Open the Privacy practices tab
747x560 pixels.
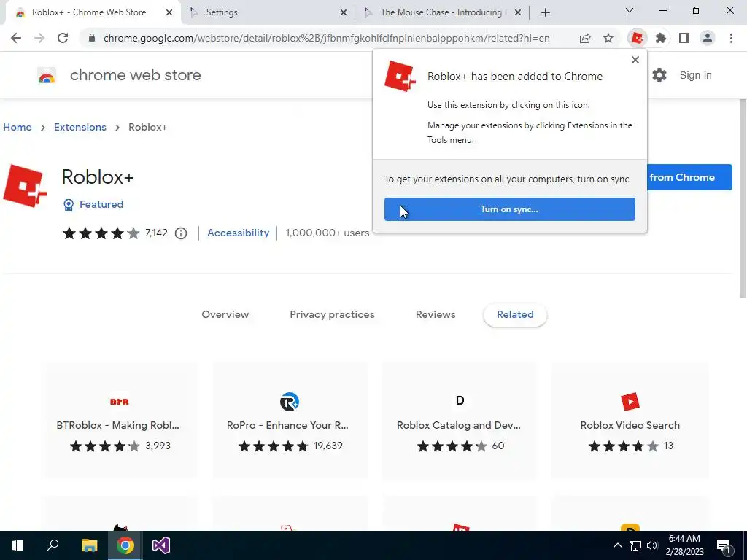pos(332,315)
